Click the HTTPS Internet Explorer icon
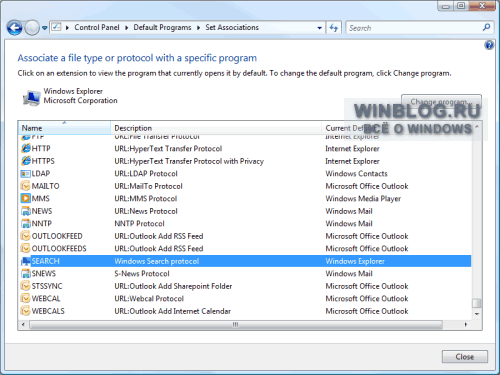This screenshot has width=500, height=375. coord(26,161)
